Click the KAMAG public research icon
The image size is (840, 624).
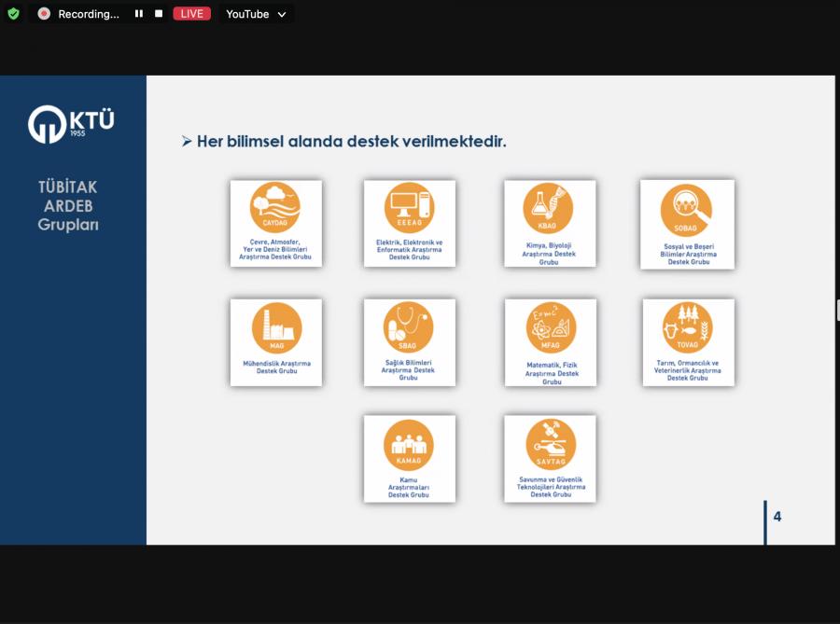pos(409,445)
